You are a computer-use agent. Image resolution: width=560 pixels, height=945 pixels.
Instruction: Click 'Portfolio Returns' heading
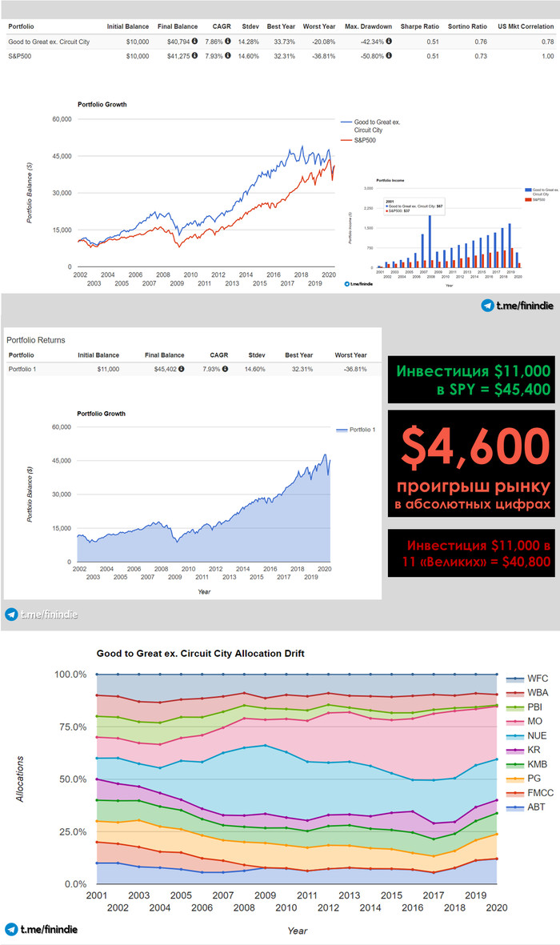[x=35, y=340]
